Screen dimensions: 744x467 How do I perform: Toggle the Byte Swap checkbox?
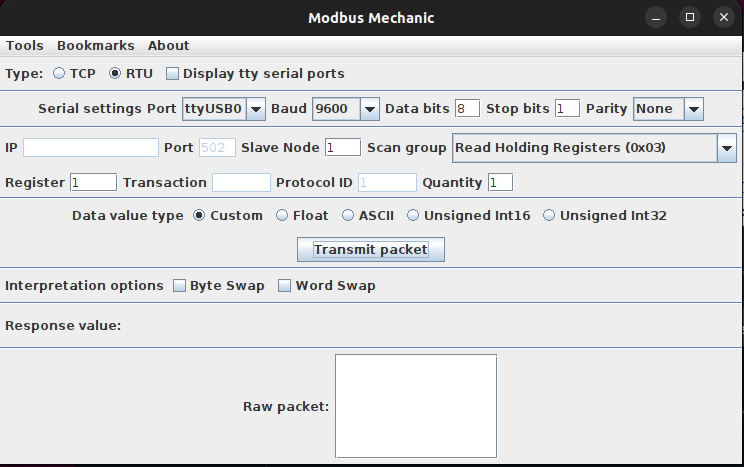pyautogui.click(x=180, y=286)
